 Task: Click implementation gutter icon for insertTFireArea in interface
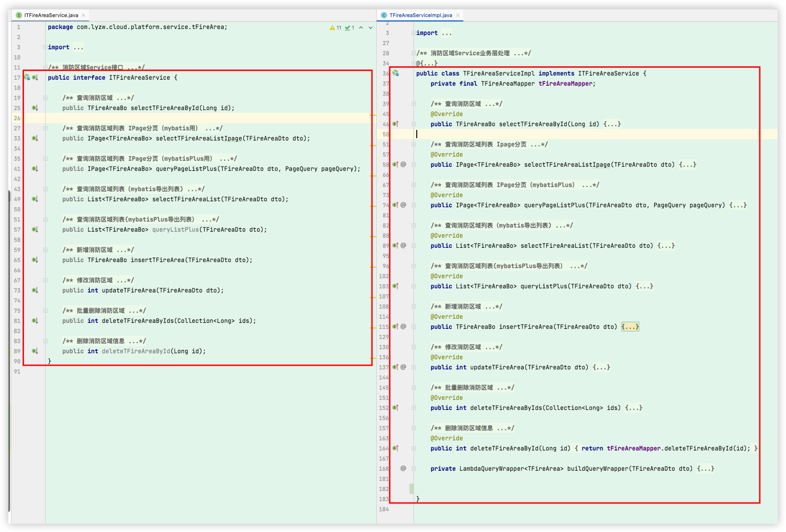[x=35, y=260]
